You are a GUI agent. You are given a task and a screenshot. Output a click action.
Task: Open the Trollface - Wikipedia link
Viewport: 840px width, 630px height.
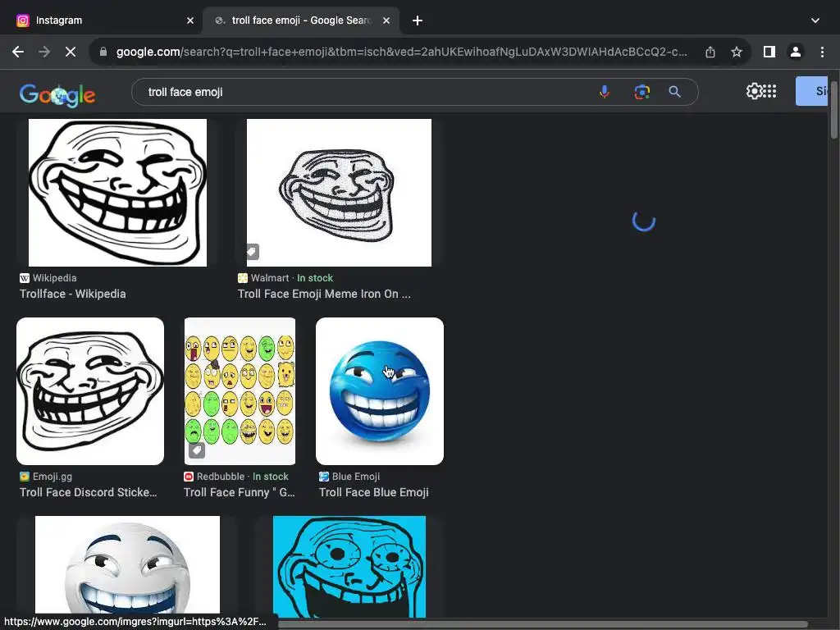pos(73,294)
